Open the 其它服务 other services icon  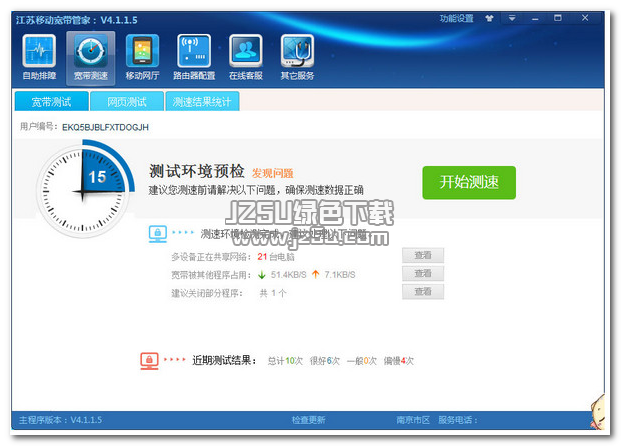297,58
